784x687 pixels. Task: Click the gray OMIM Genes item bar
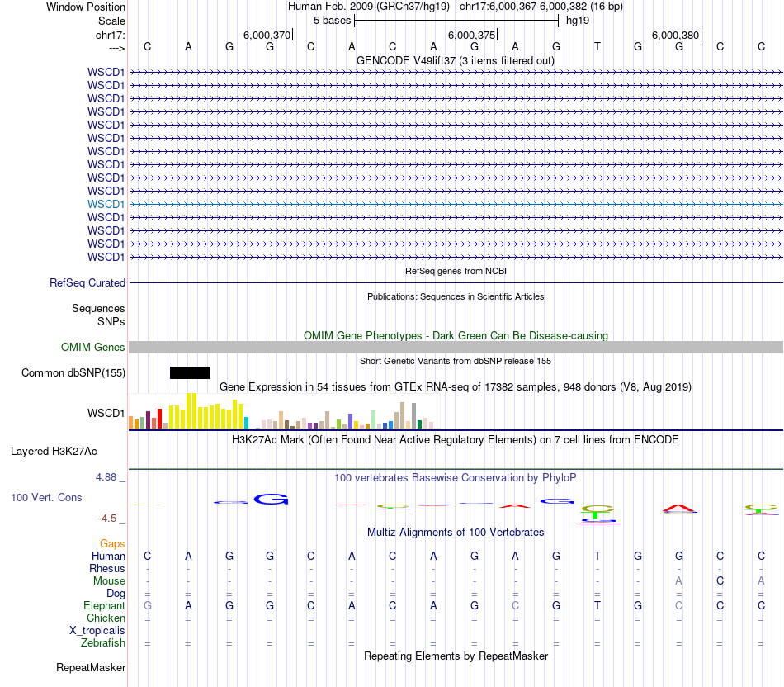tap(456, 348)
